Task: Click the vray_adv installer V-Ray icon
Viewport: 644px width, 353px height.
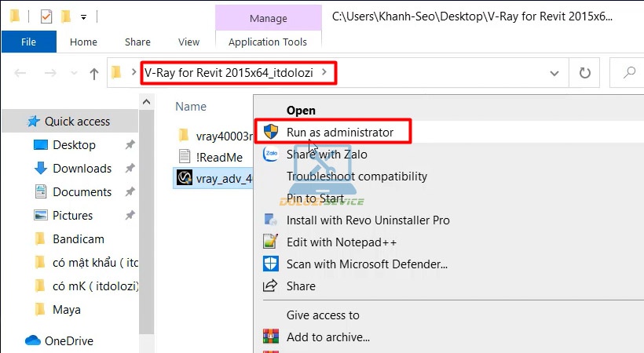Action: pos(185,178)
